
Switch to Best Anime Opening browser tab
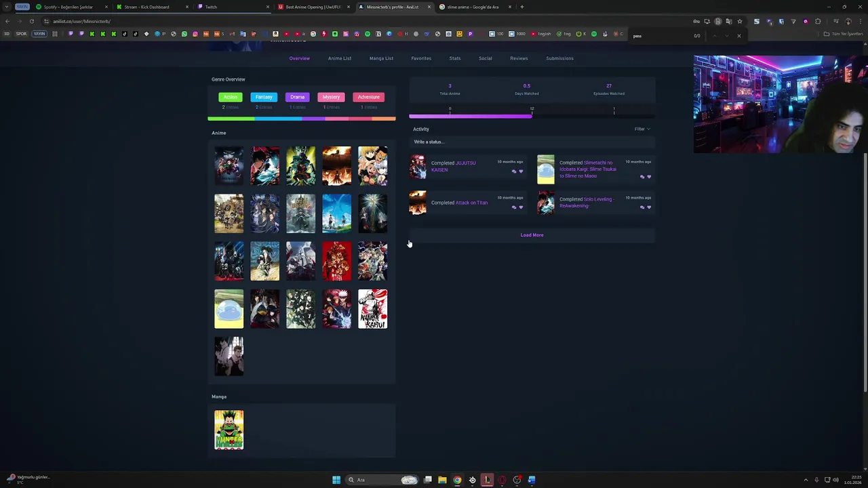[313, 7]
